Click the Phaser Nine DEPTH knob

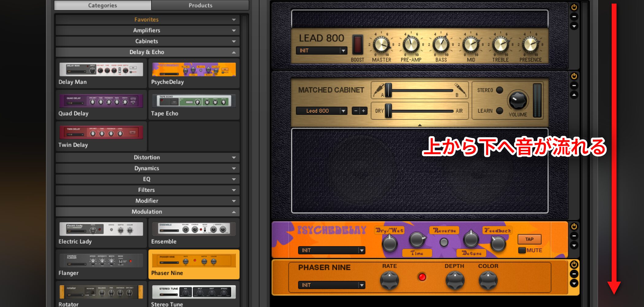tap(455, 280)
